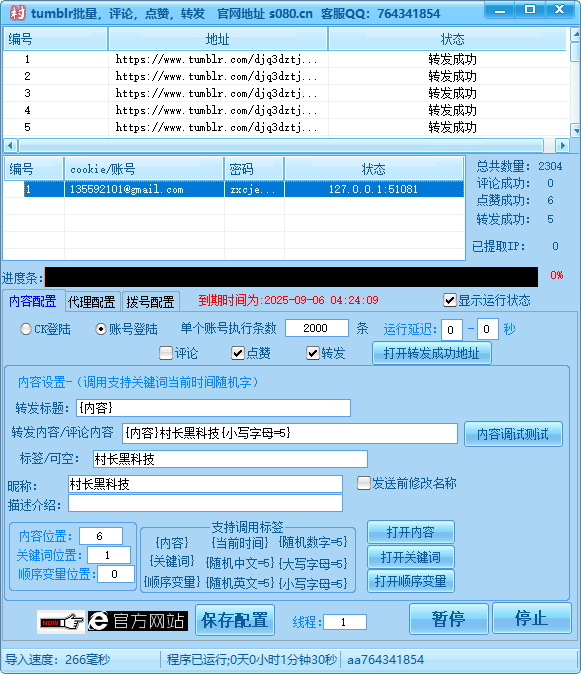Click the 线程 input field
Viewport: 581px width, 674px height.
345,622
